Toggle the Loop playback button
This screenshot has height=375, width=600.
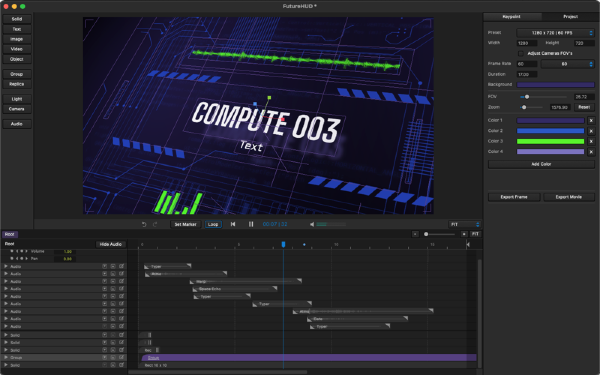pos(213,224)
